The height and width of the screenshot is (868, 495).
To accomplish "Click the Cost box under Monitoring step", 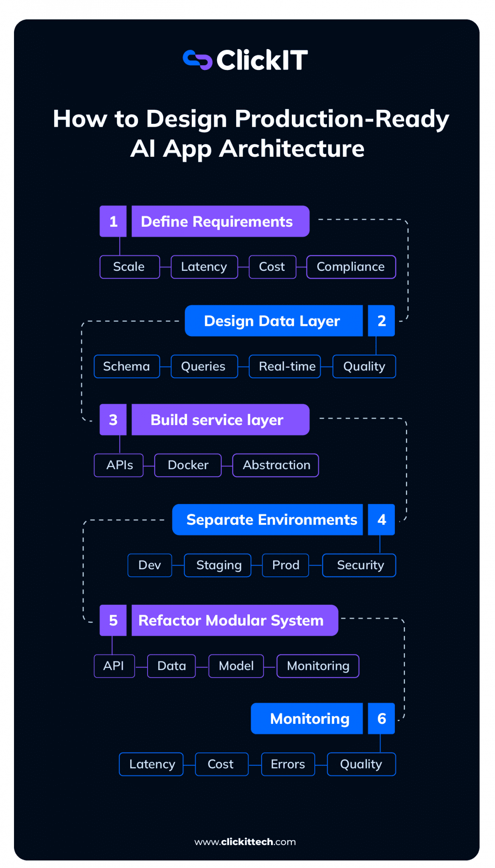I will [221, 765].
